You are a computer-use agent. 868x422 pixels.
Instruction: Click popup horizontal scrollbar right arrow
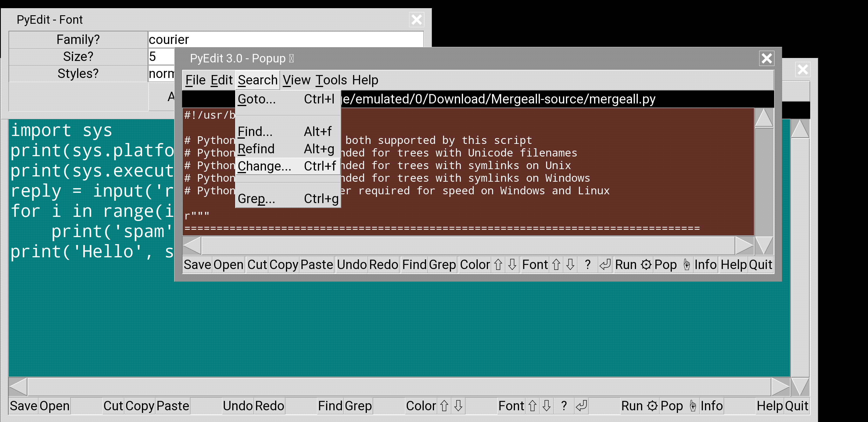744,246
